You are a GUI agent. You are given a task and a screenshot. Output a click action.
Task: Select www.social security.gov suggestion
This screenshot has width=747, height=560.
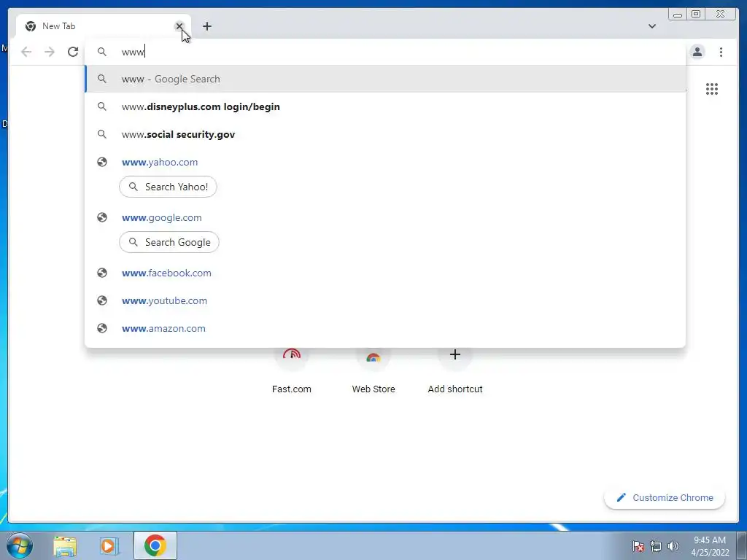pos(385,134)
